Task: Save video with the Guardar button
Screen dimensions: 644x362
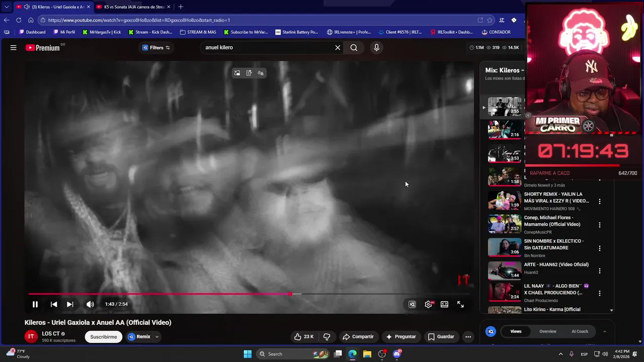Action: point(441,337)
